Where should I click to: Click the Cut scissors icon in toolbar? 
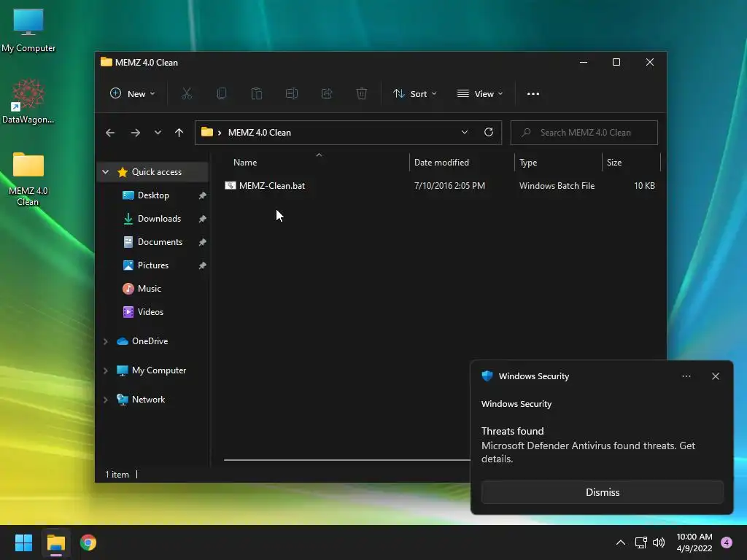pyautogui.click(x=186, y=94)
